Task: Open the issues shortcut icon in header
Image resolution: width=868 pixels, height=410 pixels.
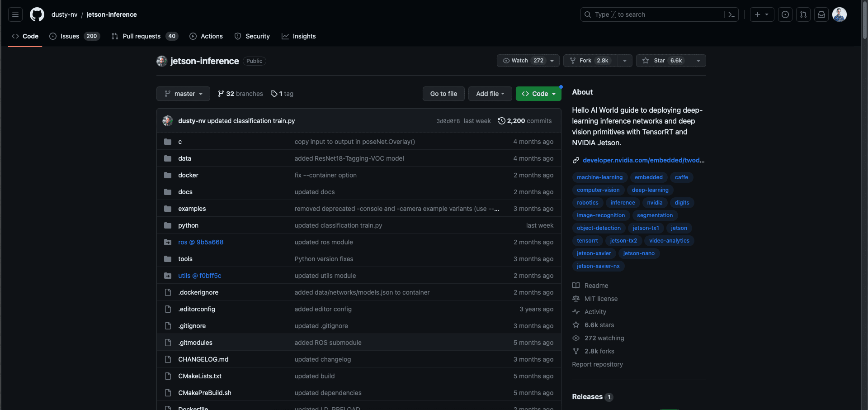Action: [785, 14]
